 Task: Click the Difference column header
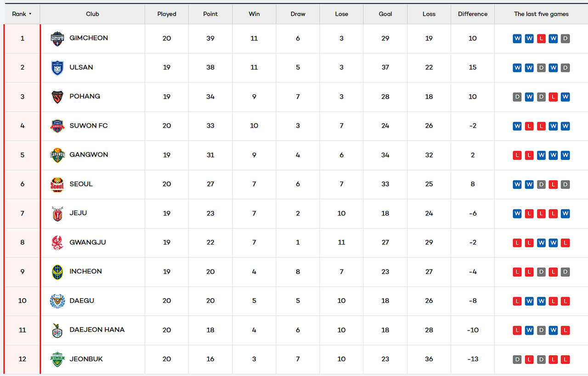[472, 14]
